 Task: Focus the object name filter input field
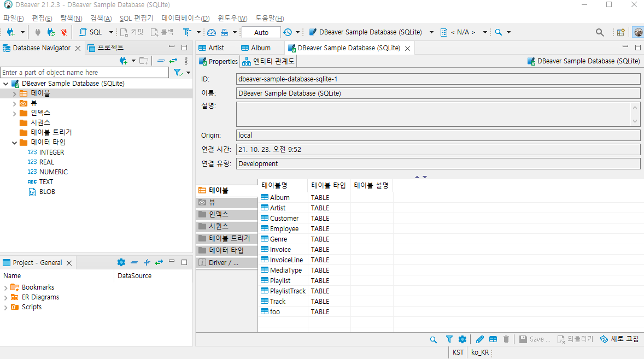tap(85, 73)
